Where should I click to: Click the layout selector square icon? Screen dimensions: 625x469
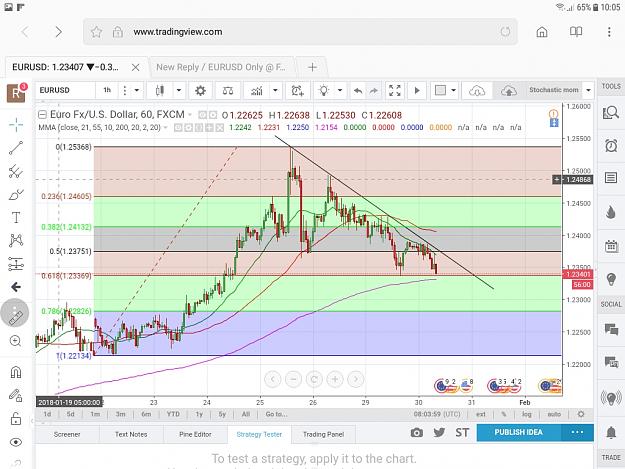click(440, 90)
